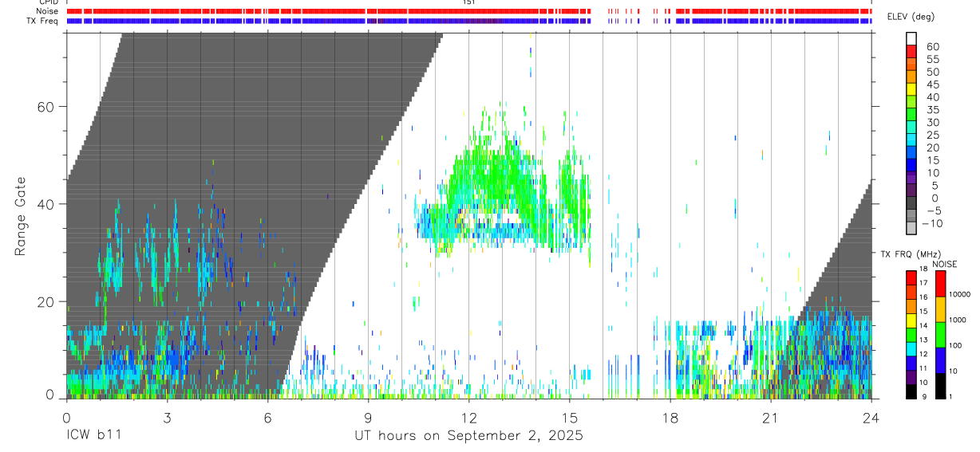This screenshot has width=980, height=452.
Task: Click the 45 label on ELEV colorbar
Action: coord(933,85)
